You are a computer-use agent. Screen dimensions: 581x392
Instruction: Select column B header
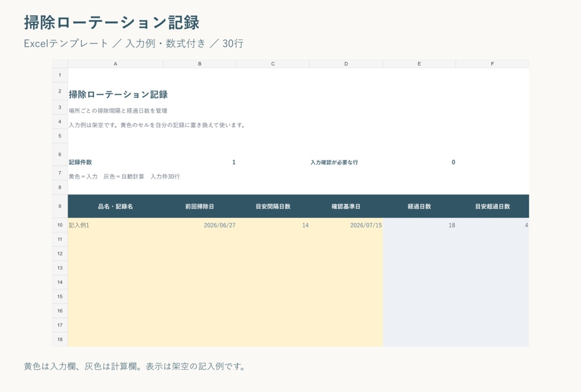pyautogui.click(x=200, y=64)
